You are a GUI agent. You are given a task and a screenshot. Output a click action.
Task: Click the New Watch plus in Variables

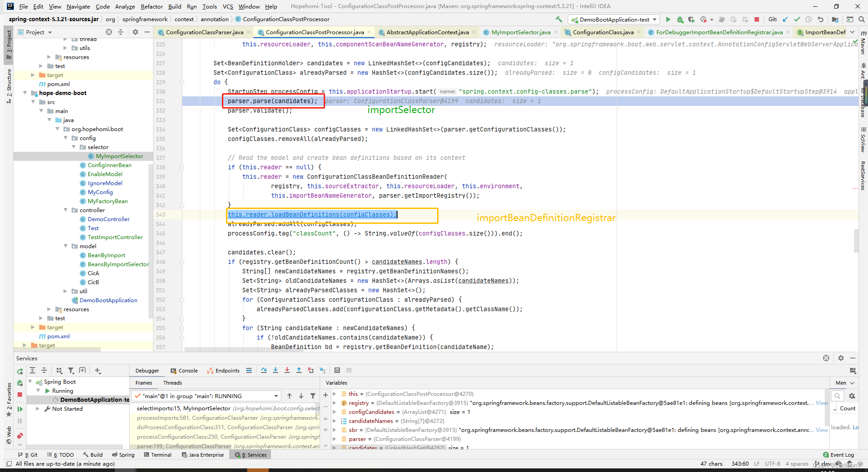pyautogui.click(x=325, y=395)
